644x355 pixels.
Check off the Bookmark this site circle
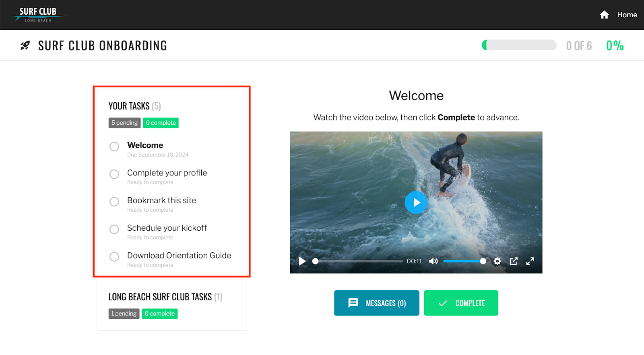tap(114, 202)
